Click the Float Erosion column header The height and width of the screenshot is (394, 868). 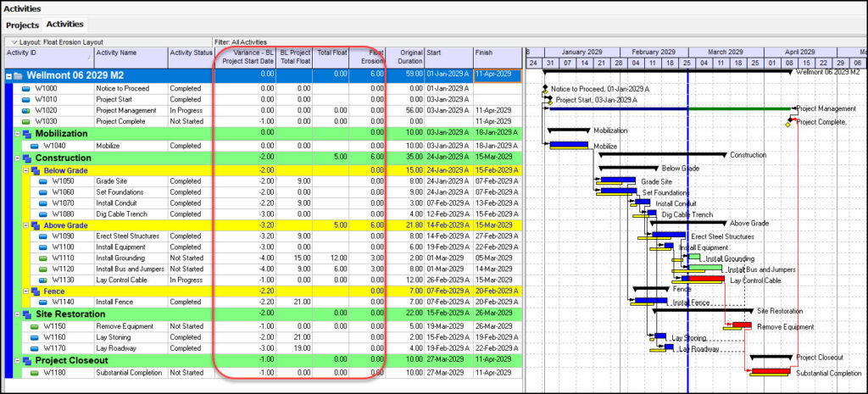367,58
